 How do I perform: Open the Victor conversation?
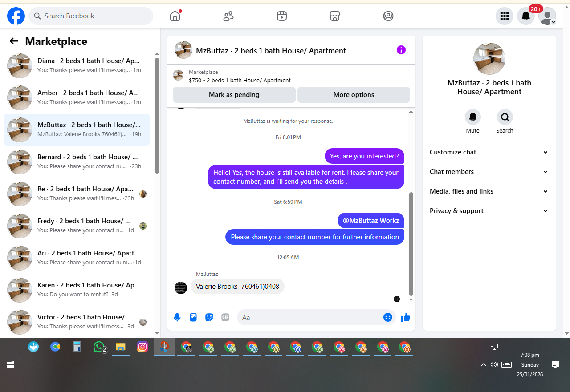pyautogui.click(x=77, y=322)
